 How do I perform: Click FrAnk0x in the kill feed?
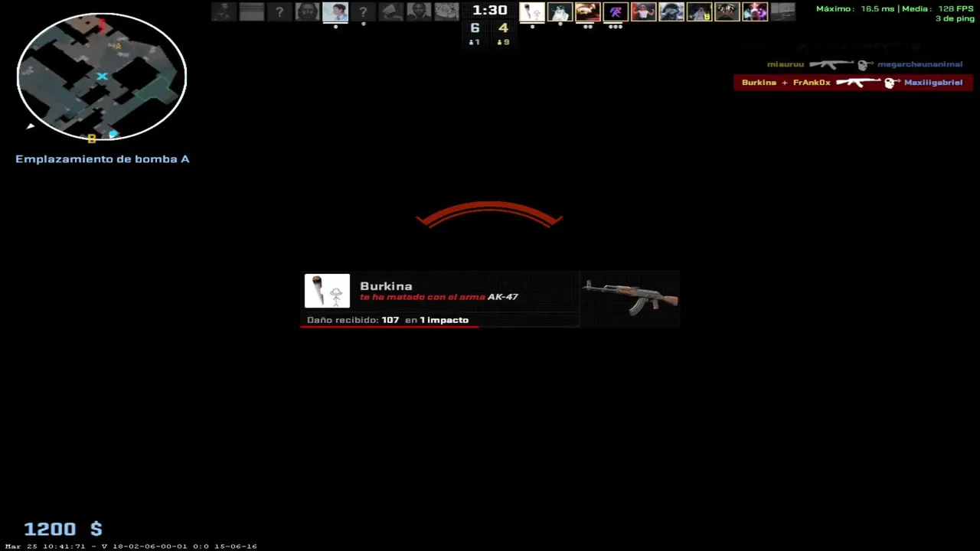coord(812,83)
